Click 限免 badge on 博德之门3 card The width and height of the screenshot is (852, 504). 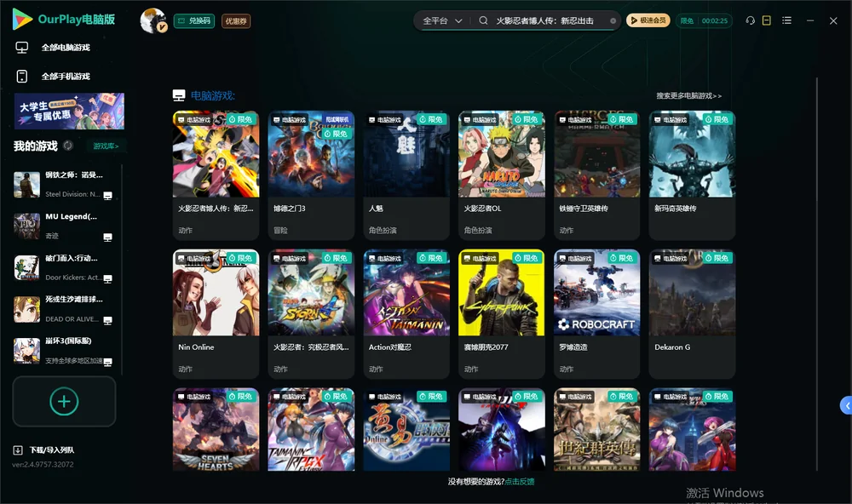tap(336, 134)
